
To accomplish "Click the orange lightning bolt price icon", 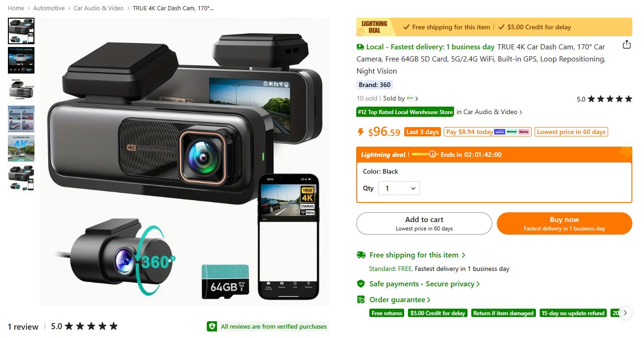I will [360, 132].
